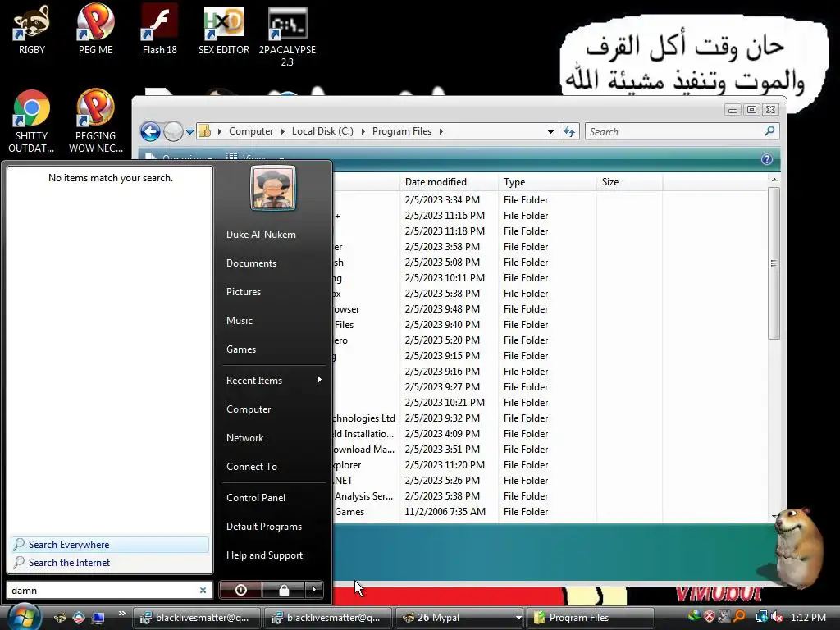Image resolution: width=840 pixels, height=630 pixels.
Task: Expand the address bar history dropdown
Action: (x=550, y=132)
